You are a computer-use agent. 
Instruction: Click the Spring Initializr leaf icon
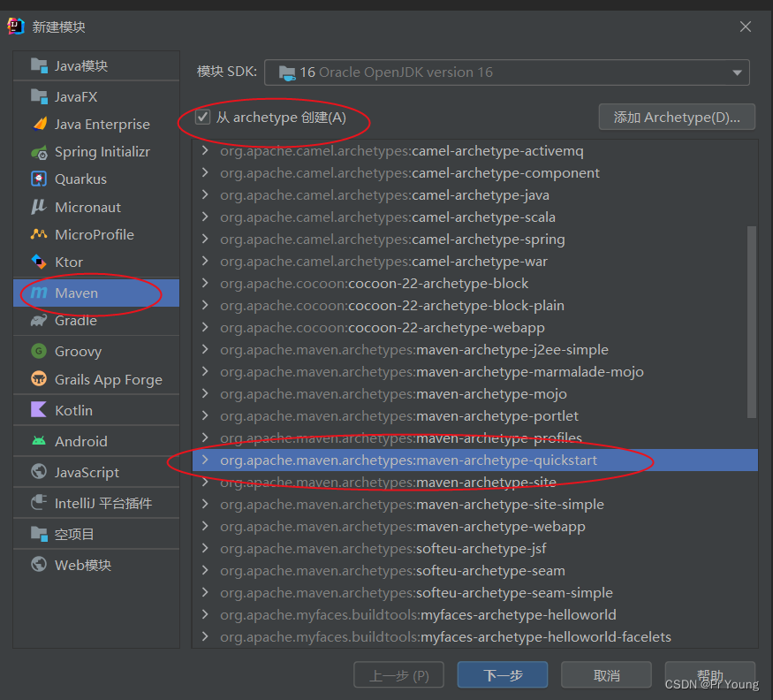point(39,152)
